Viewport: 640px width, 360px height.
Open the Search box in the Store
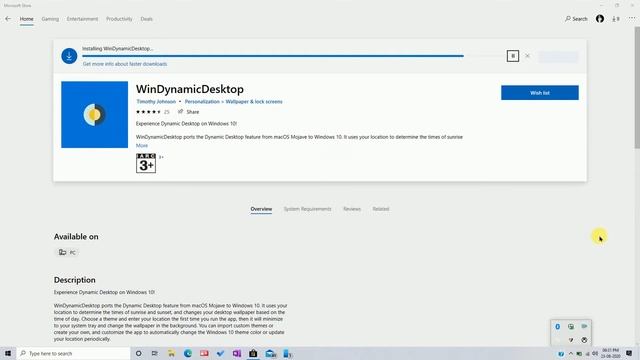click(576, 19)
